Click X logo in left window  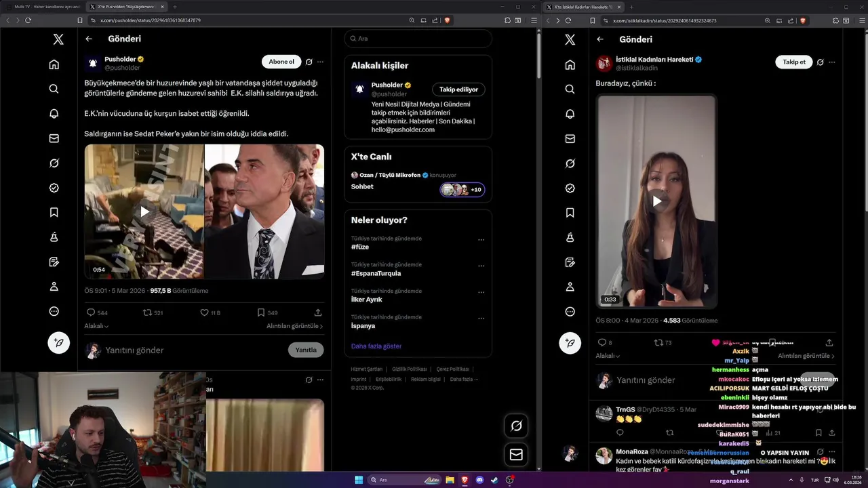58,39
